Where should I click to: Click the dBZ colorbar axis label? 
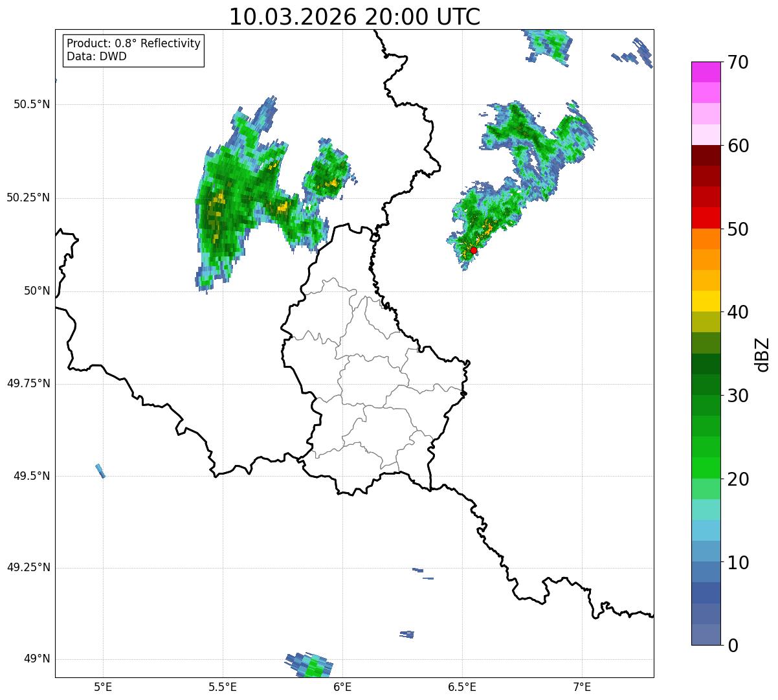763,354
